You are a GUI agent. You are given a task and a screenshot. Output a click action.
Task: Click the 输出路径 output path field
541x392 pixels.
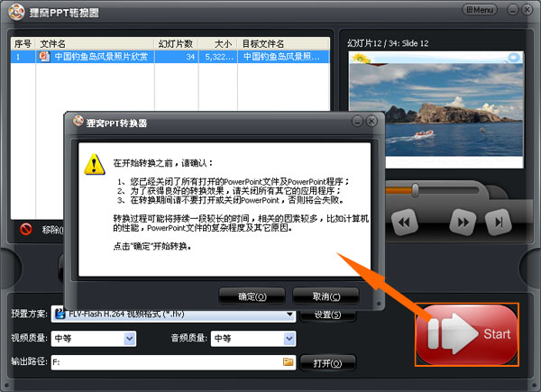pyautogui.click(x=173, y=362)
